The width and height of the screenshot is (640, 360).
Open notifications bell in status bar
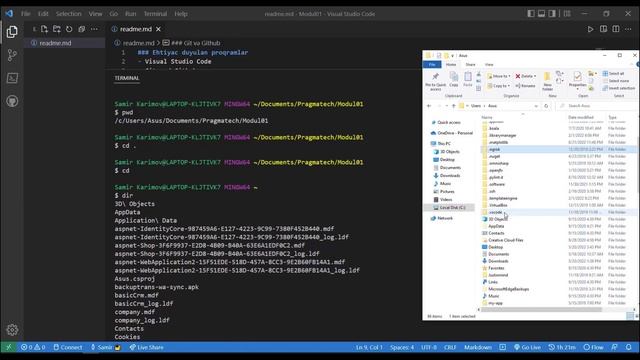(x=629, y=347)
